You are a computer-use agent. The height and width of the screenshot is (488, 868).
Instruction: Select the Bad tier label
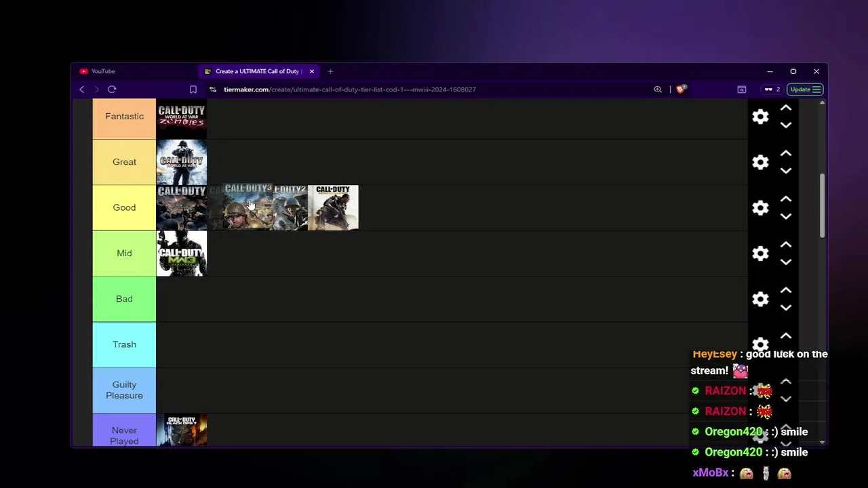pyautogui.click(x=124, y=299)
